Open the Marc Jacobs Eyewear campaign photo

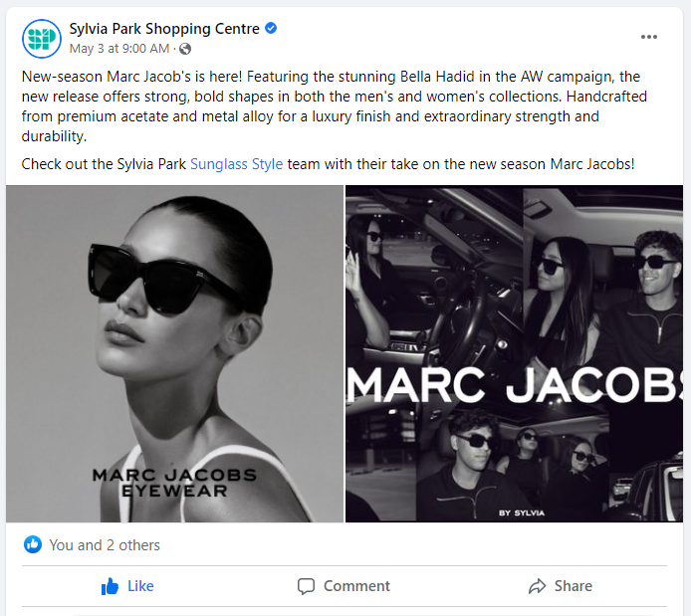174,353
